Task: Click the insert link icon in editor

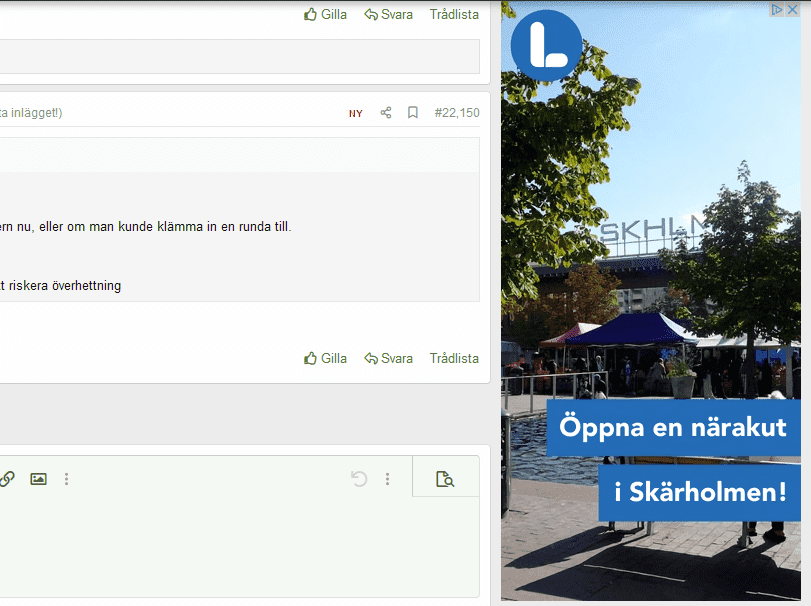Action: (6, 479)
